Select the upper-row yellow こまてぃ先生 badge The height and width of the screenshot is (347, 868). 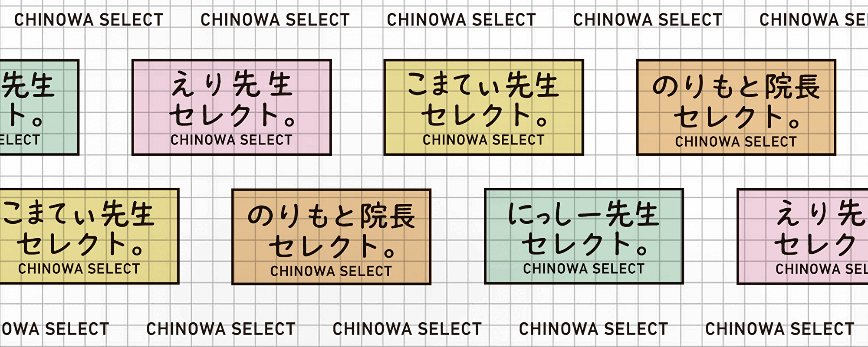483,107
